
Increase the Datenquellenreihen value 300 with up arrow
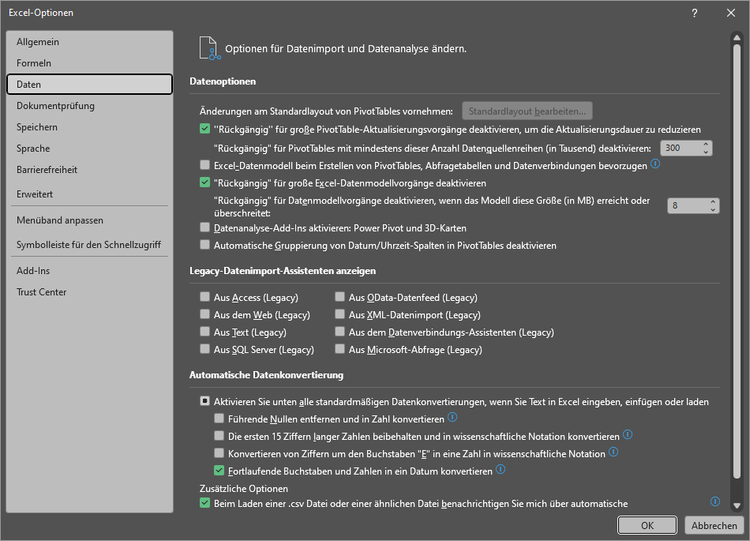[x=706, y=143]
